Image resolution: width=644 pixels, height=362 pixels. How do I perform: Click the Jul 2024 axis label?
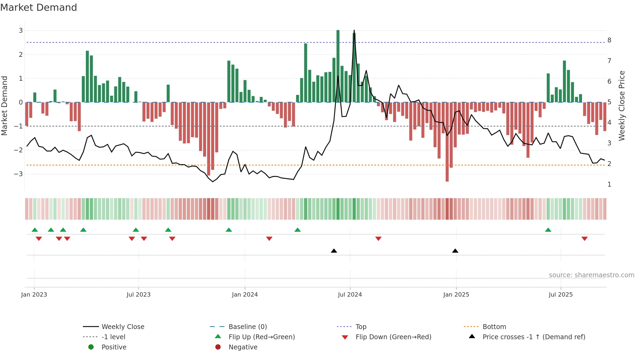[350, 295]
